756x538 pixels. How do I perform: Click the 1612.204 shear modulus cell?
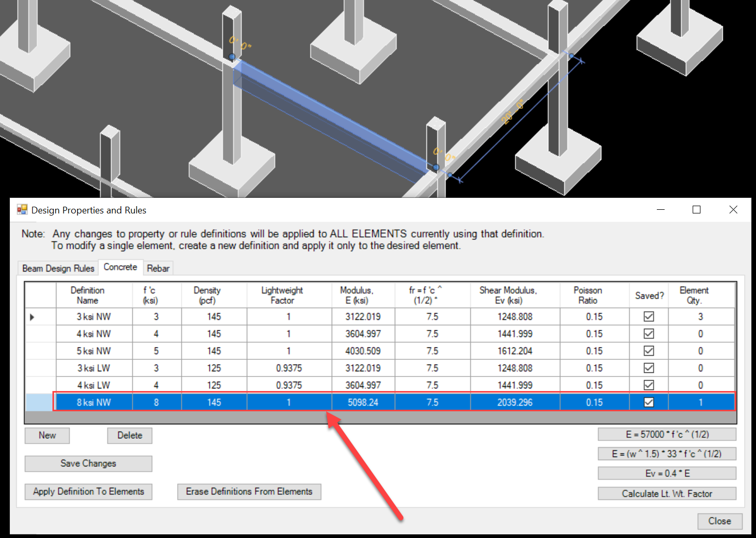515,351
